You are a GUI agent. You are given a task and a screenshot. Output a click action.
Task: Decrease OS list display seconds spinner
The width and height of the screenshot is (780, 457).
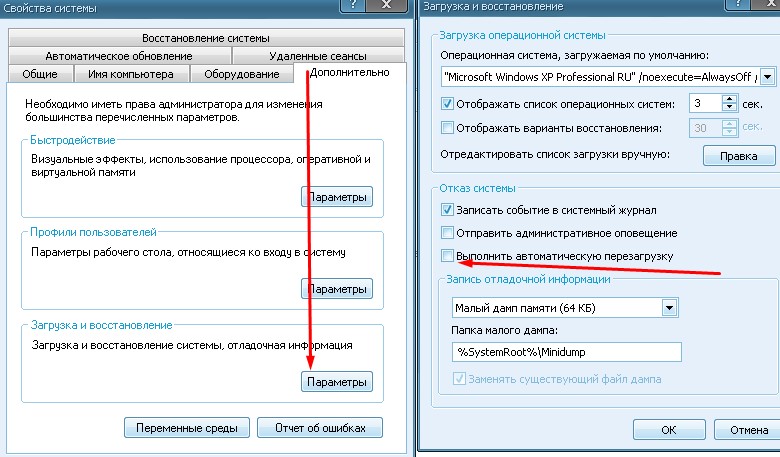click(x=729, y=108)
